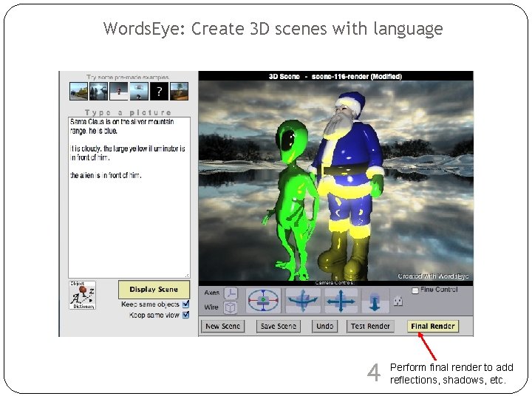Screen dimensions: 532x399
Task: Click the camera orbit control icon
Action: [x=263, y=300]
